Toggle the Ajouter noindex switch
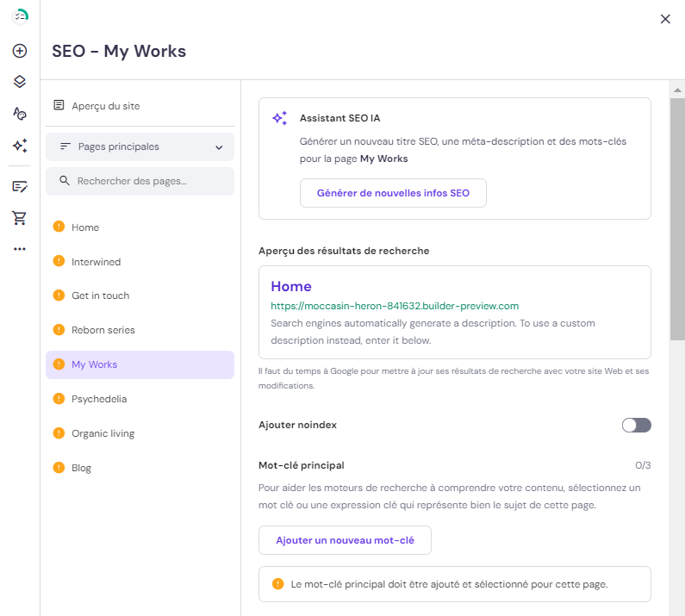 (x=636, y=425)
